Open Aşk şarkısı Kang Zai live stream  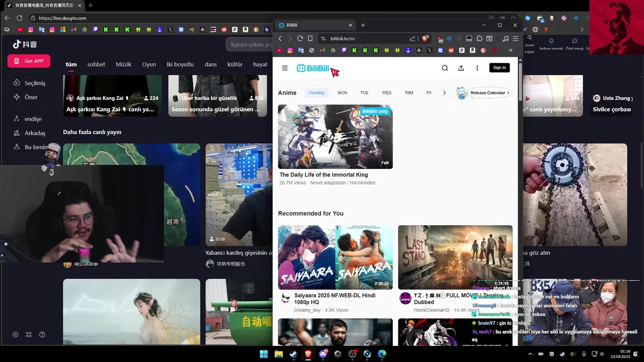[112, 96]
